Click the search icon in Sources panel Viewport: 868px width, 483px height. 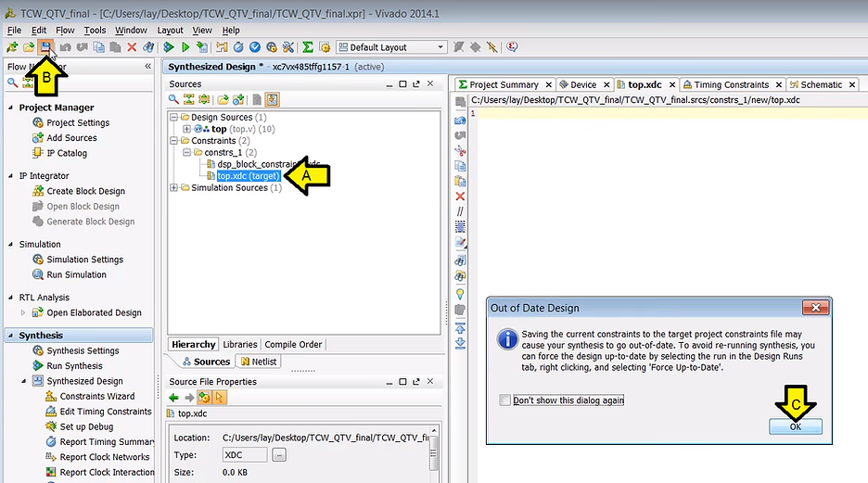tap(174, 100)
